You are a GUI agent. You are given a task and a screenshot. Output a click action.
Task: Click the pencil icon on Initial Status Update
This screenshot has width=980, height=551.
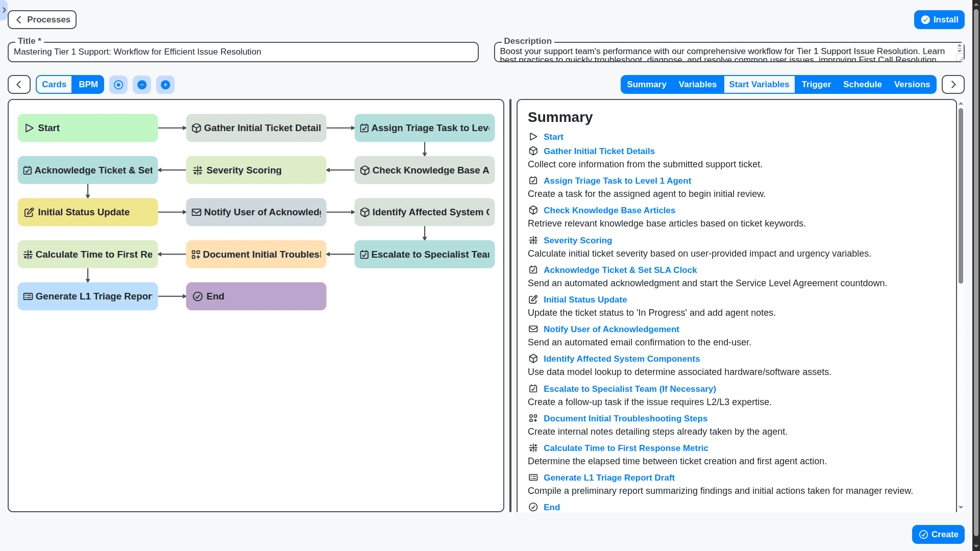tap(29, 212)
